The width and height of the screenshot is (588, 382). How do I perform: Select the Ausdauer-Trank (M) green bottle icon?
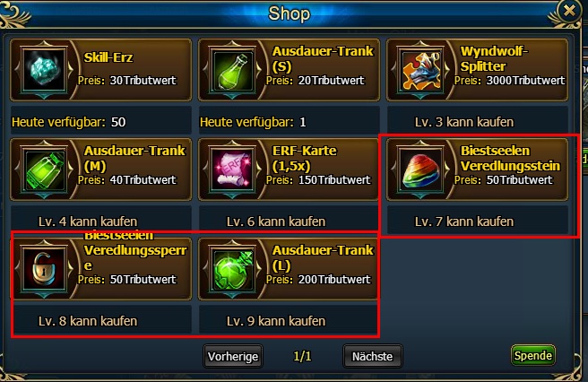[44, 169]
